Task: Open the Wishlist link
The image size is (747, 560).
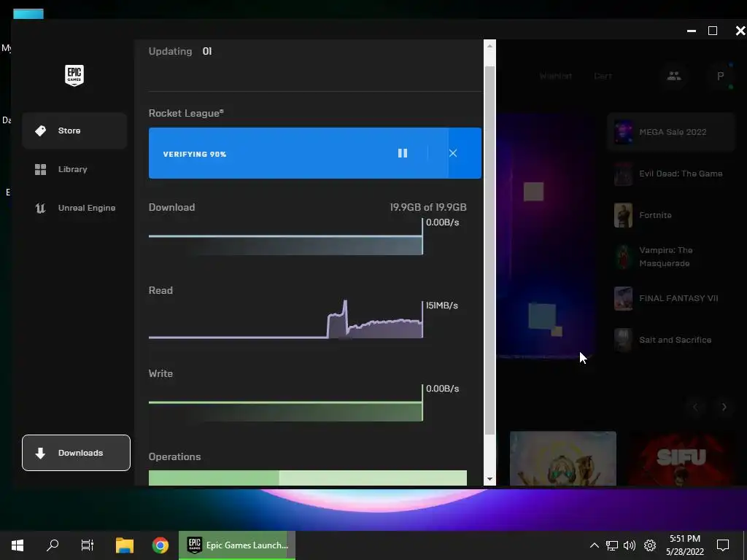Action: point(555,76)
